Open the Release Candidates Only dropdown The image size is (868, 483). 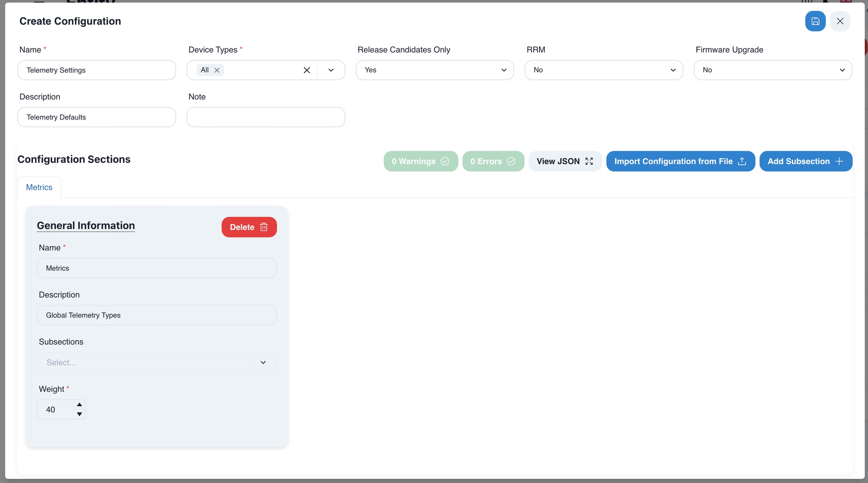coord(434,70)
